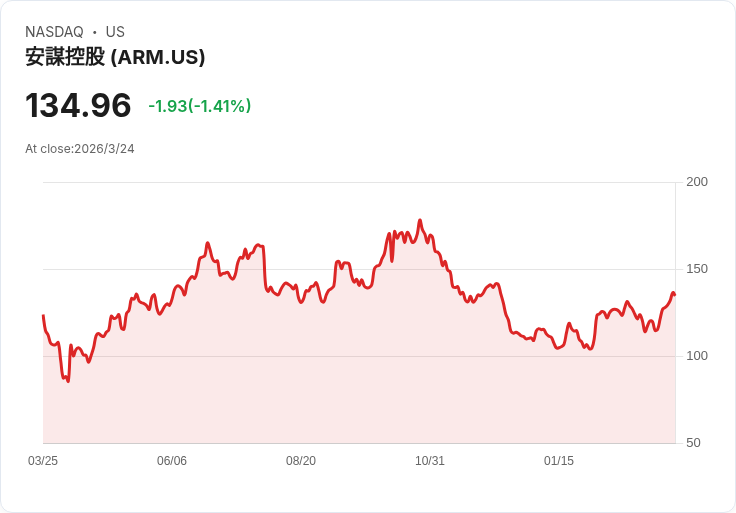Viewport: 736px width, 513px height.
Task: Click the first data point at line's left start
Action: pyautogui.click(x=43, y=316)
